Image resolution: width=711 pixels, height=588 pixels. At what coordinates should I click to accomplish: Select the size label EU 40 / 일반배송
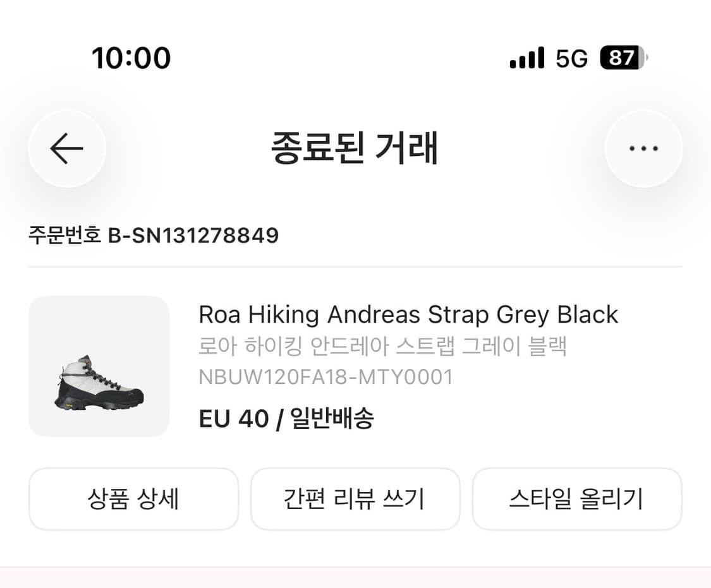pyautogui.click(x=286, y=417)
